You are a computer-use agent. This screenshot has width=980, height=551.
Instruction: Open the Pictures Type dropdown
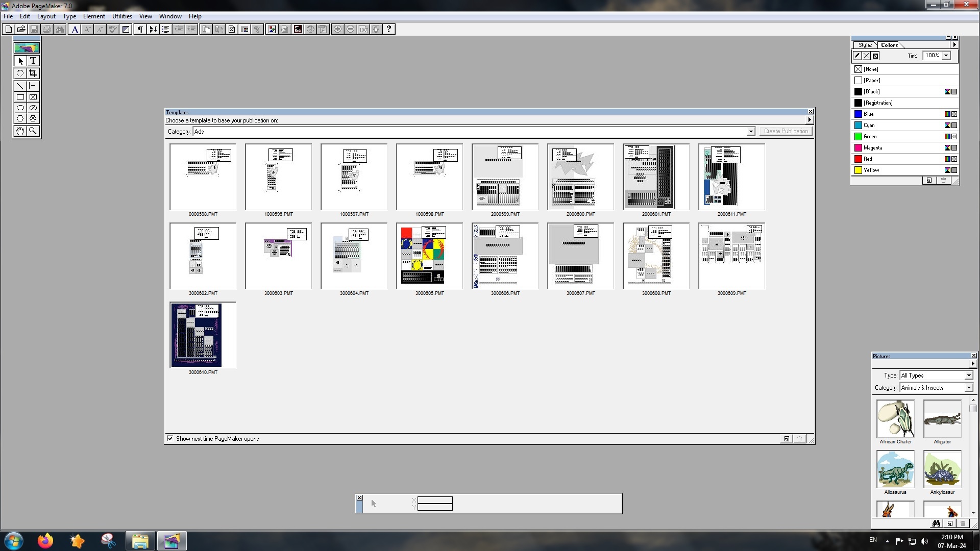click(x=968, y=375)
